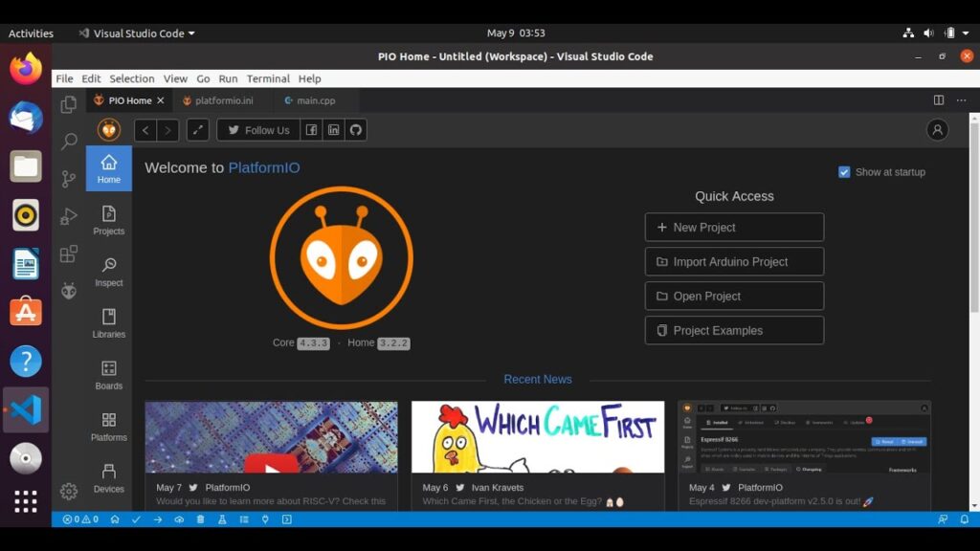The image size is (980, 551).
Task: Open the editor More Actions menu
Action: (x=961, y=100)
